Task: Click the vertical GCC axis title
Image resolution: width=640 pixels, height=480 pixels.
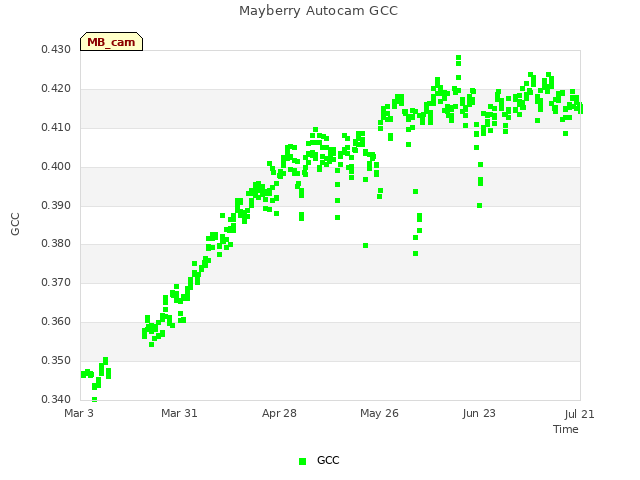Action: [15, 224]
